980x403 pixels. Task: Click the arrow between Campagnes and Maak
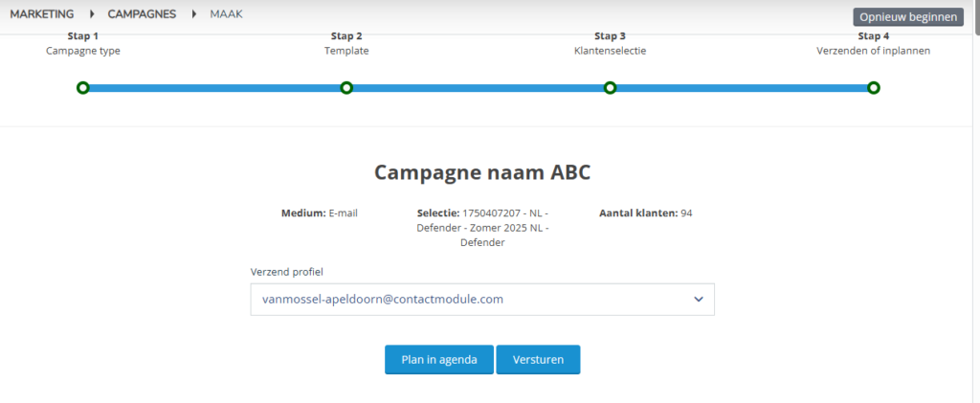[x=194, y=13]
